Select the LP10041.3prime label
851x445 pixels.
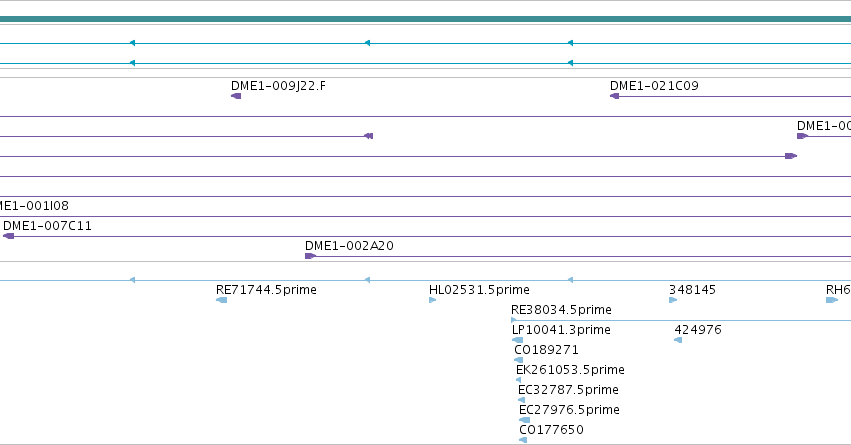(561, 330)
